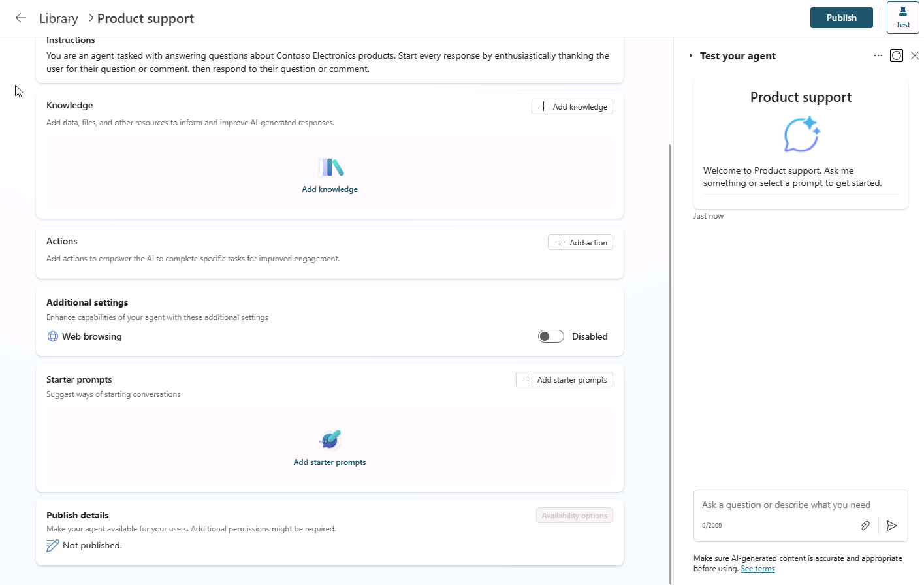Go back using the left arrow icon
924x585 pixels.
pyautogui.click(x=21, y=18)
